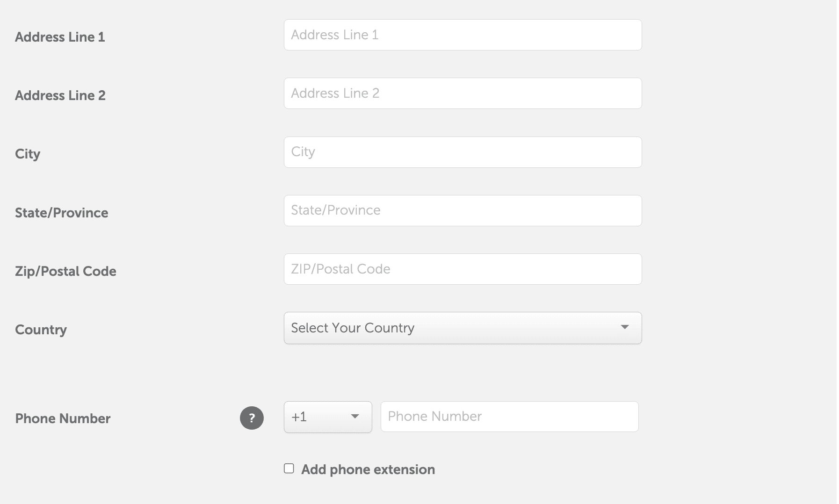
Task: Open the Select Your Country dropdown
Action: (x=462, y=328)
